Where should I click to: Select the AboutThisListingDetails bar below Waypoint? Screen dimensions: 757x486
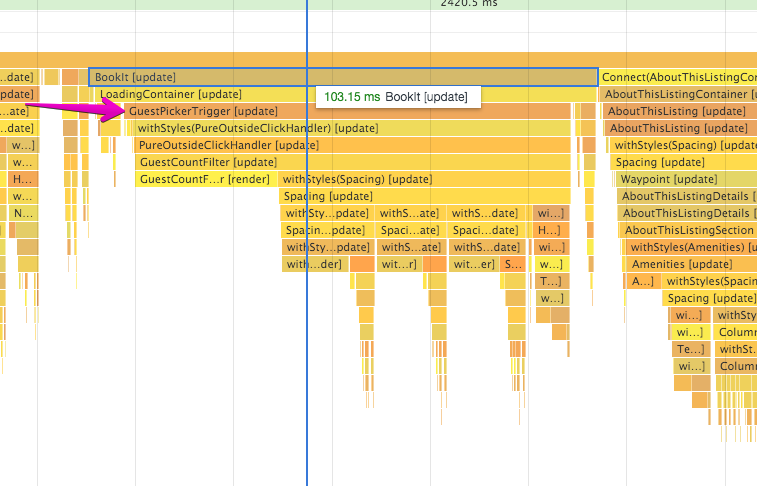click(x=687, y=196)
